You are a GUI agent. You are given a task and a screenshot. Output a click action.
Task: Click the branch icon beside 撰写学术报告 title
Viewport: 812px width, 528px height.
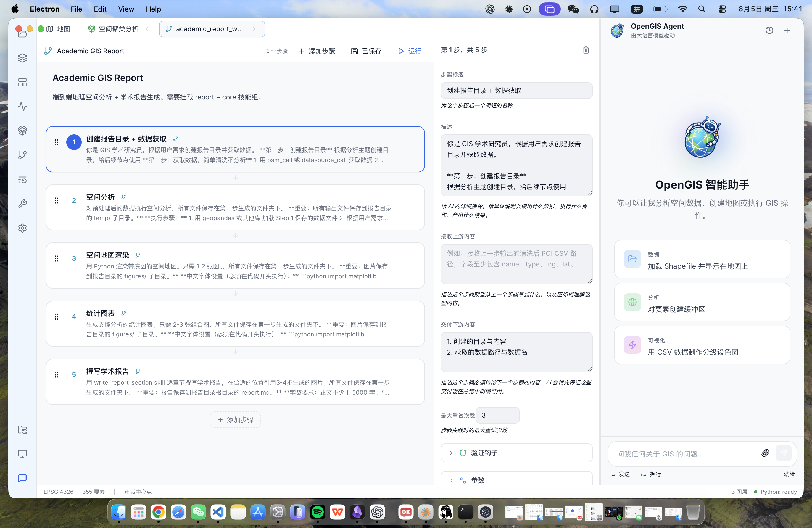(x=138, y=371)
